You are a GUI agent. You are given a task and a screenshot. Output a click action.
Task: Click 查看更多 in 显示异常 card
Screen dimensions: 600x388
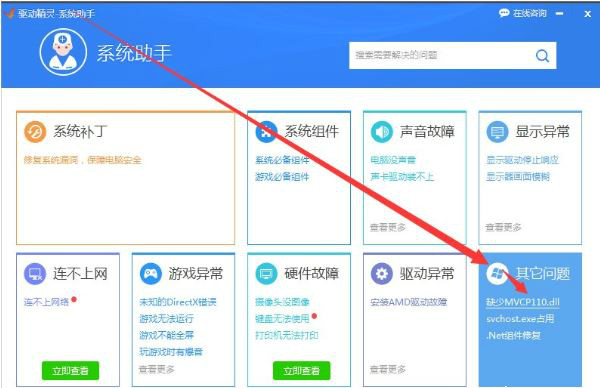click(x=504, y=227)
